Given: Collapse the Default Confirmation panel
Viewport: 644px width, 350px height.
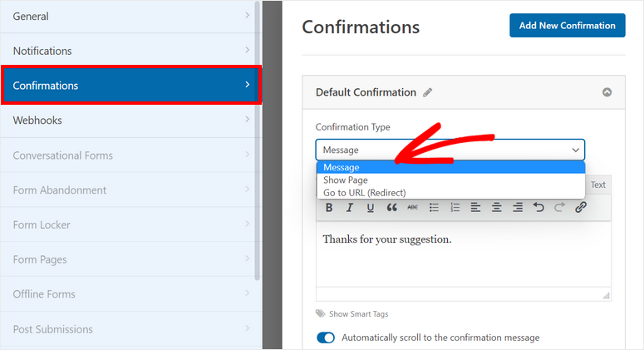Looking at the screenshot, I should 607,93.
